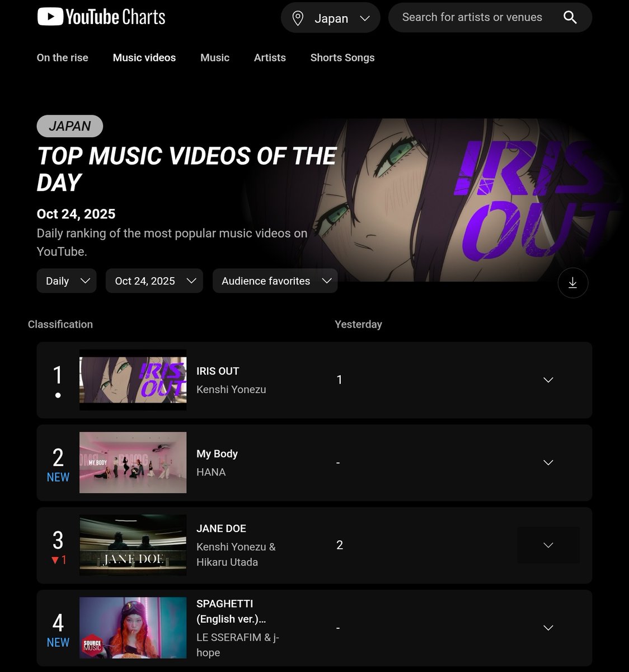Switch to the Artists tab
This screenshot has width=629, height=672.
click(x=270, y=58)
